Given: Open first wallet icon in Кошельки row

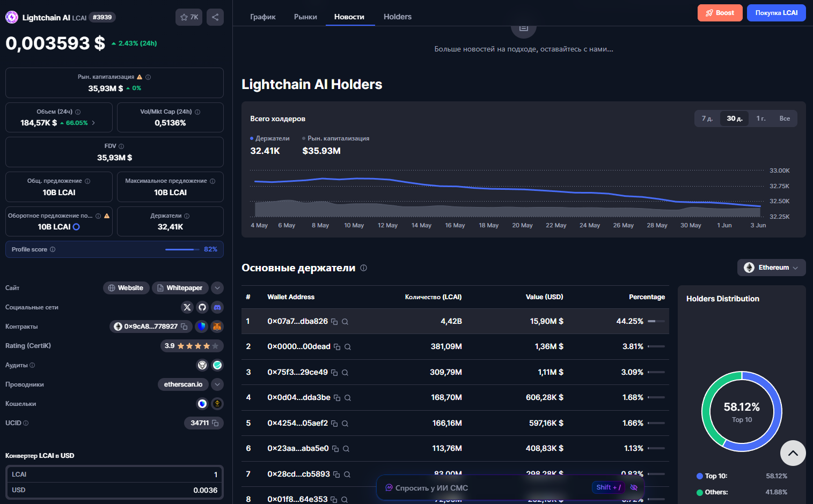Looking at the screenshot, I should pyautogui.click(x=202, y=404).
